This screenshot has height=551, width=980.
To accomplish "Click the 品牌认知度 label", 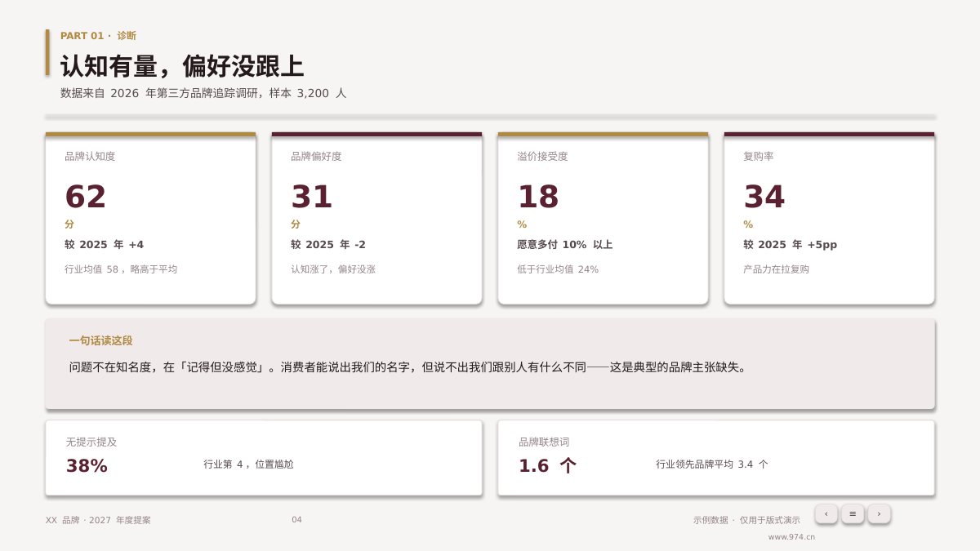I will (90, 156).
